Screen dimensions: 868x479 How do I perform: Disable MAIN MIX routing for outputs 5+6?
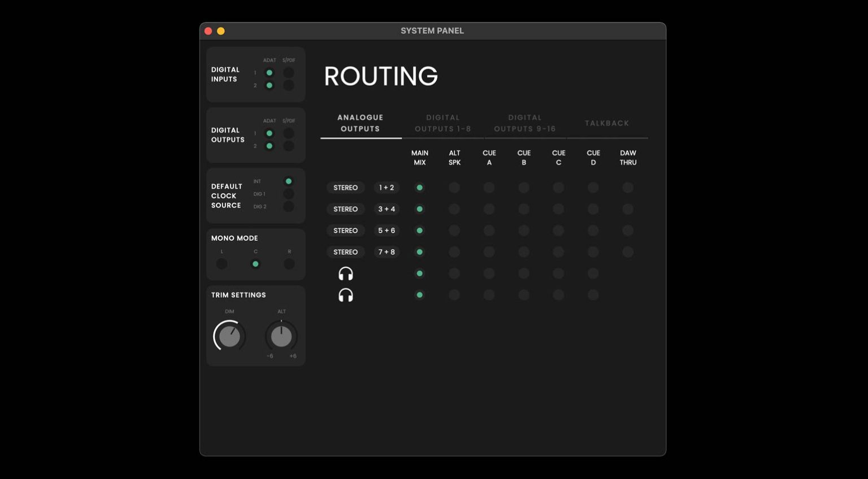click(x=420, y=230)
